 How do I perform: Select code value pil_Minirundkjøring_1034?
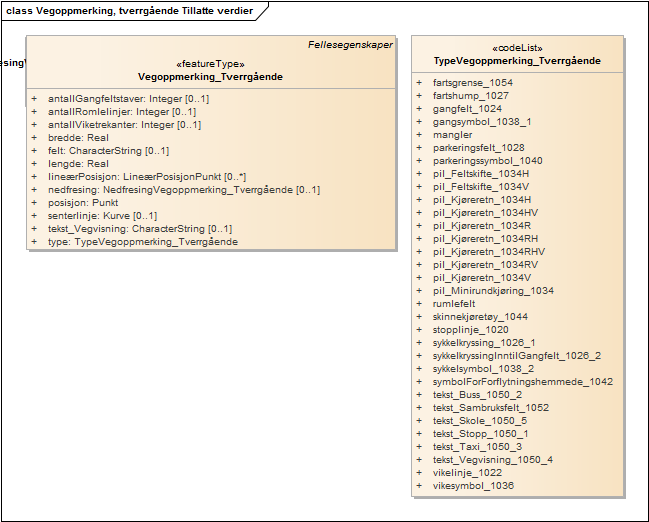tap(493, 291)
